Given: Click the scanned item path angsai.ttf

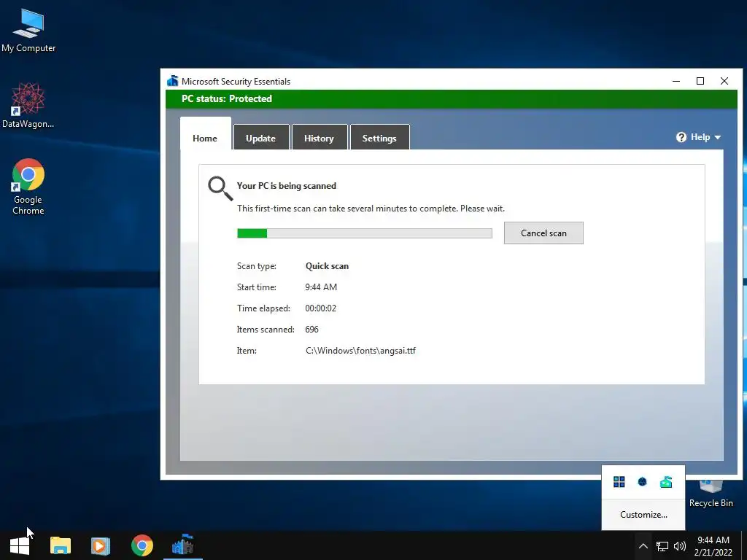Looking at the screenshot, I should click(360, 351).
